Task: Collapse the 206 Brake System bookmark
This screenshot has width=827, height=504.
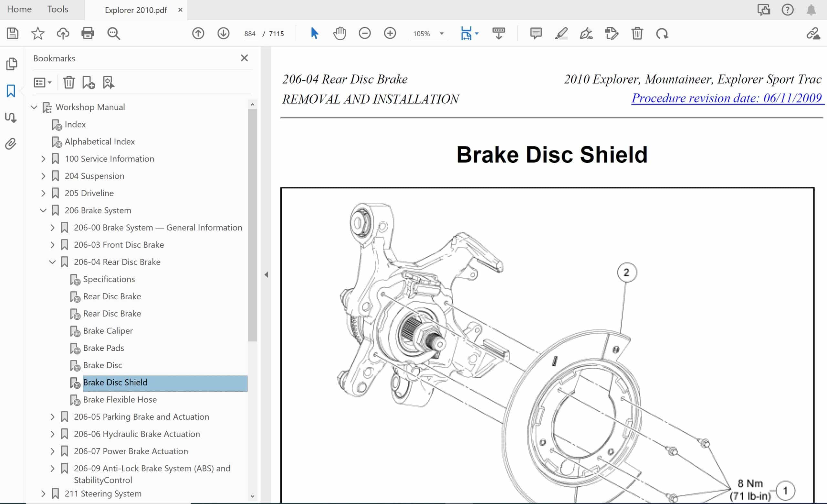Action: click(x=43, y=211)
